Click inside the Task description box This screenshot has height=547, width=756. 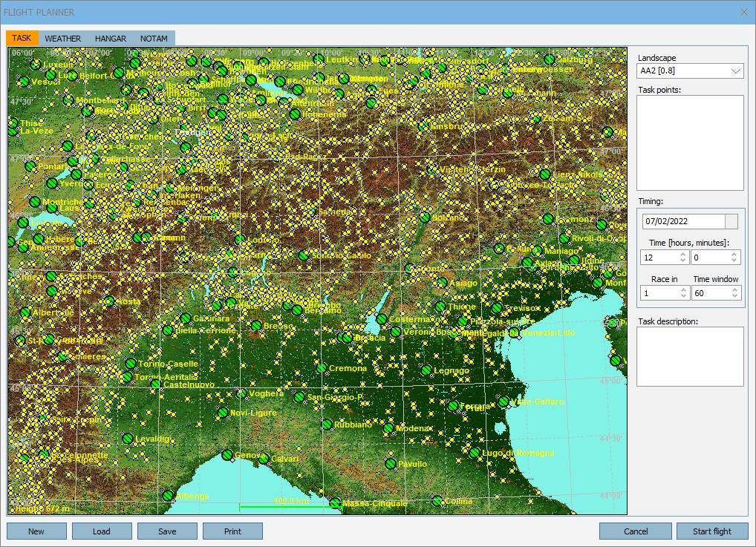pyautogui.click(x=690, y=356)
